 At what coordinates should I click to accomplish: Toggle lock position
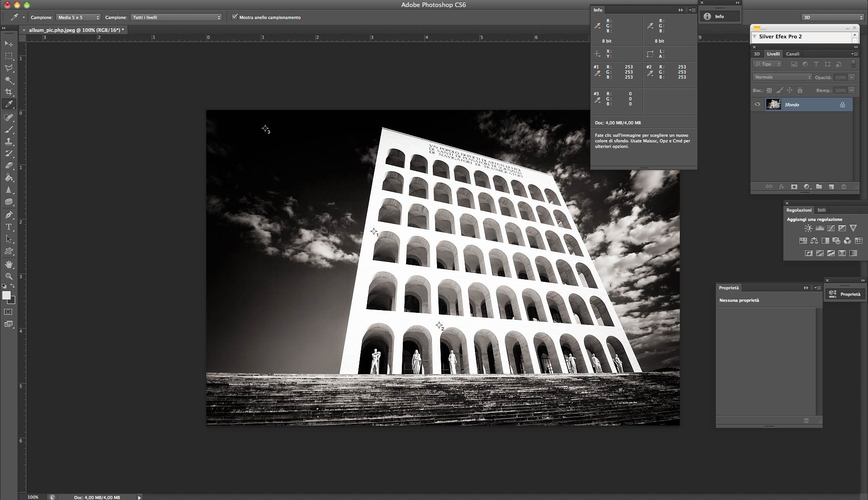[x=790, y=91]
